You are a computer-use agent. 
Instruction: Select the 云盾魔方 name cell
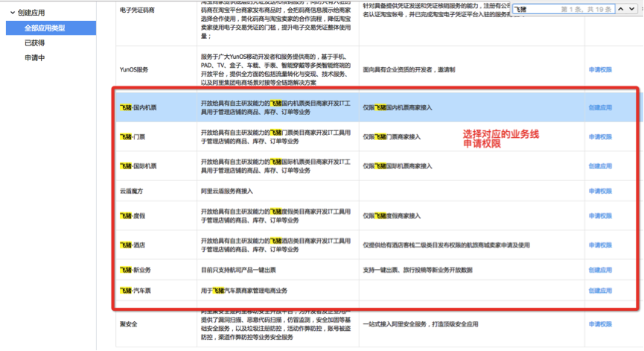point(132,191)
